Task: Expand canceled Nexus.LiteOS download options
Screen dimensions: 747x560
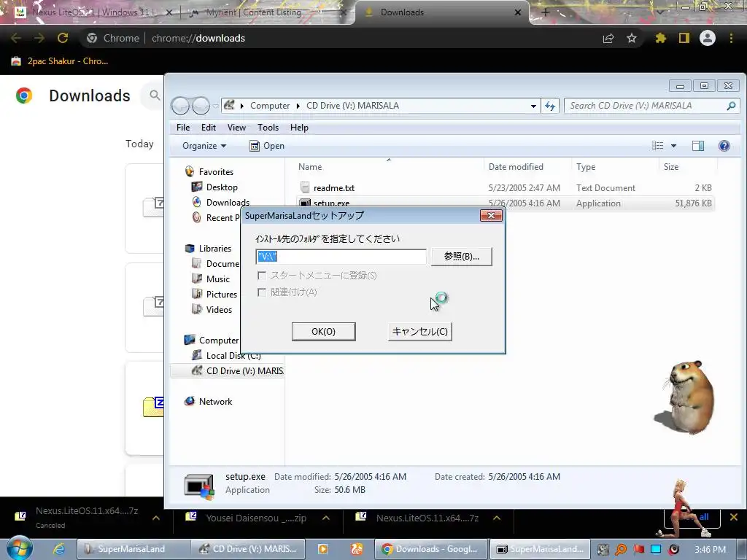Action: pyautogui.click(x=156, y=518)
